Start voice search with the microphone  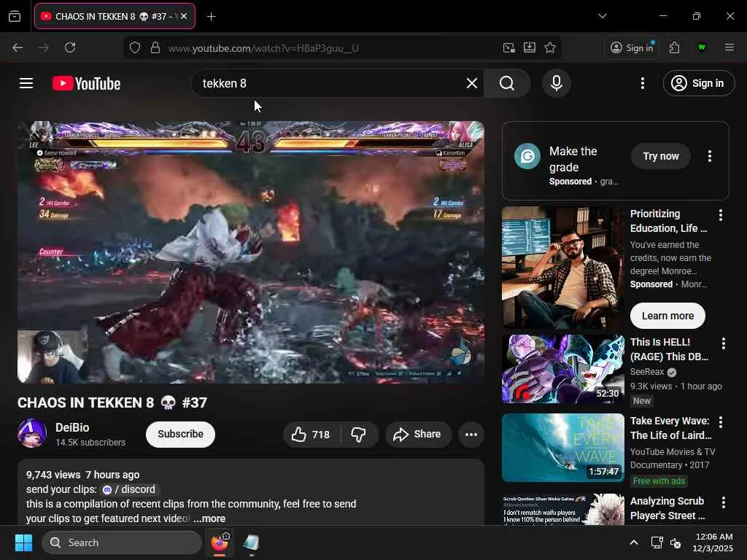click(556, 83)
